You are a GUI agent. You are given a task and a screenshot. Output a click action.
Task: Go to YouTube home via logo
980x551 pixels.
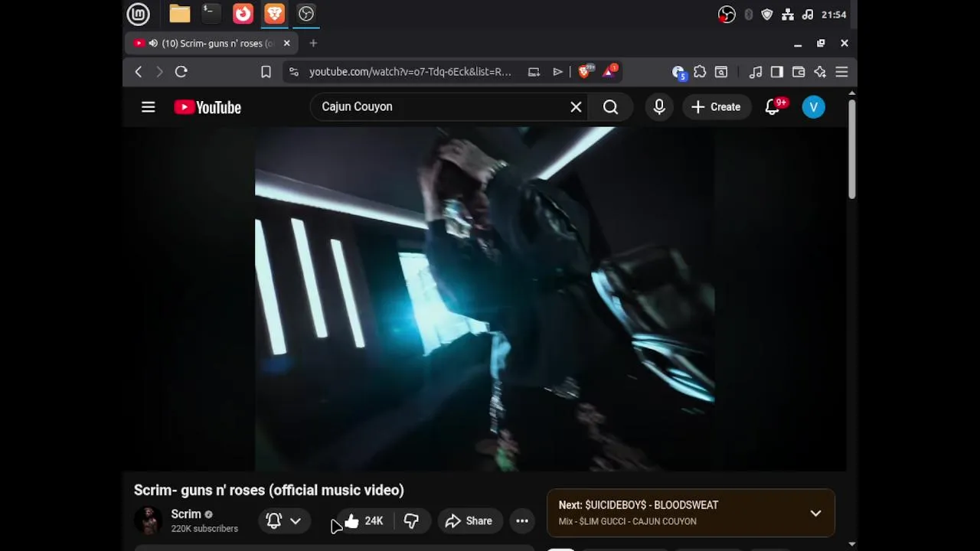[207, 107]
